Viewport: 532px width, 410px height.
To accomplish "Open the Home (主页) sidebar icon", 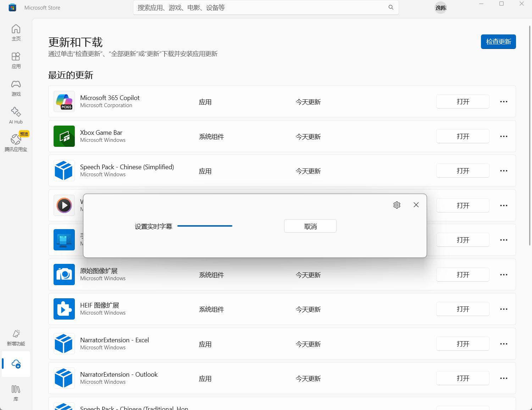I will pos(16,32).
